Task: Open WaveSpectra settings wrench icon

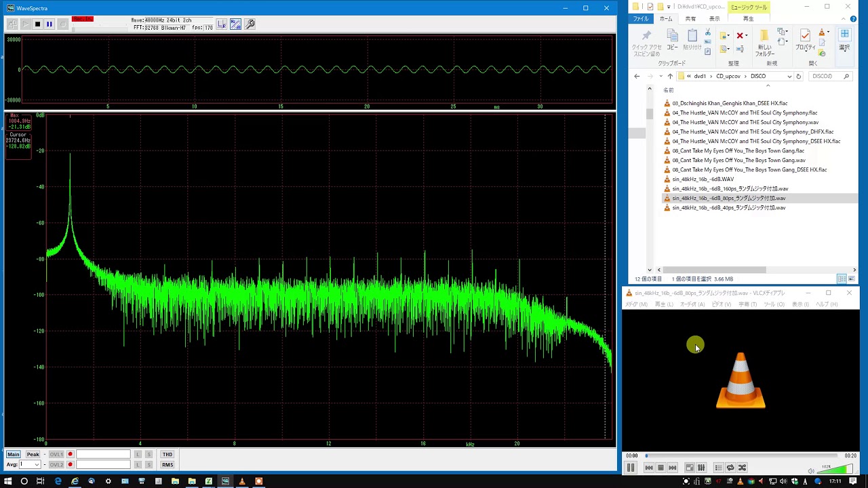Action: [x=250, y=24]
